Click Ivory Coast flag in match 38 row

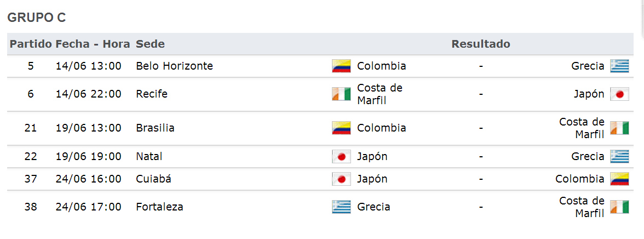[619, 207]
